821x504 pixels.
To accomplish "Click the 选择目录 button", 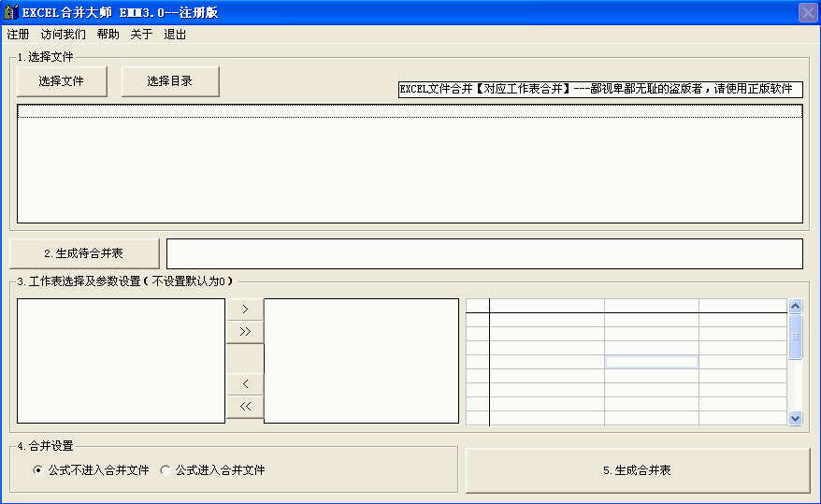I will 170,81.
